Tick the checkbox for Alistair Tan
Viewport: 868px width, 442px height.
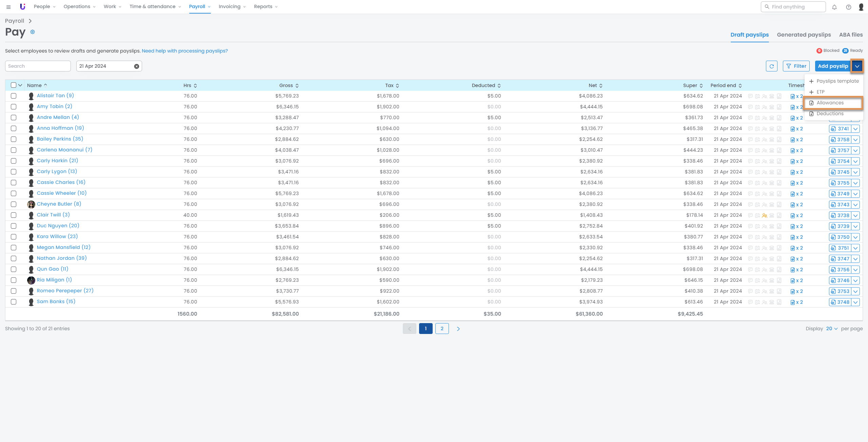pos(14,96)
